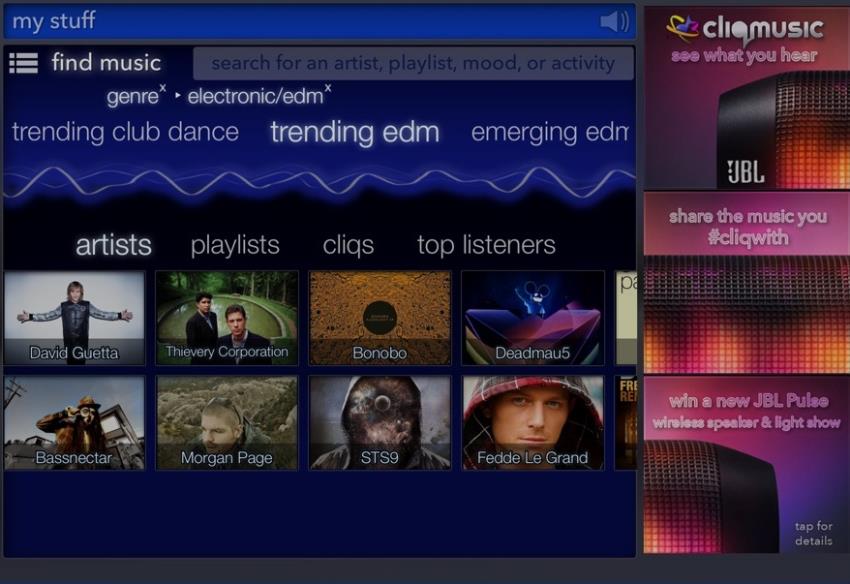Toggle the volume speaker icon

(x=615, y=21)
